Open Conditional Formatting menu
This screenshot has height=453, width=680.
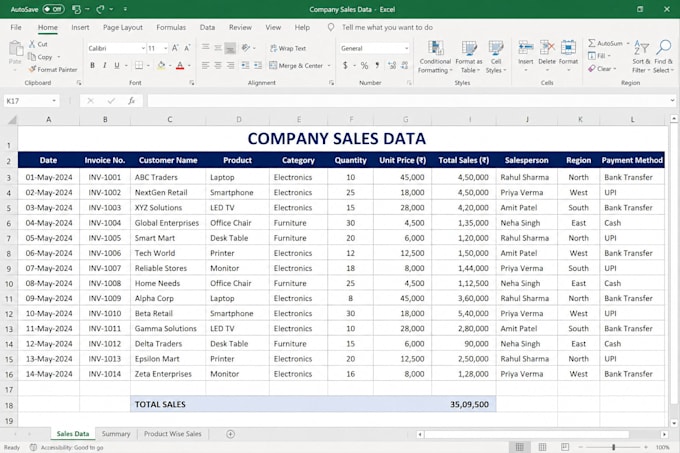coord(435,57)
